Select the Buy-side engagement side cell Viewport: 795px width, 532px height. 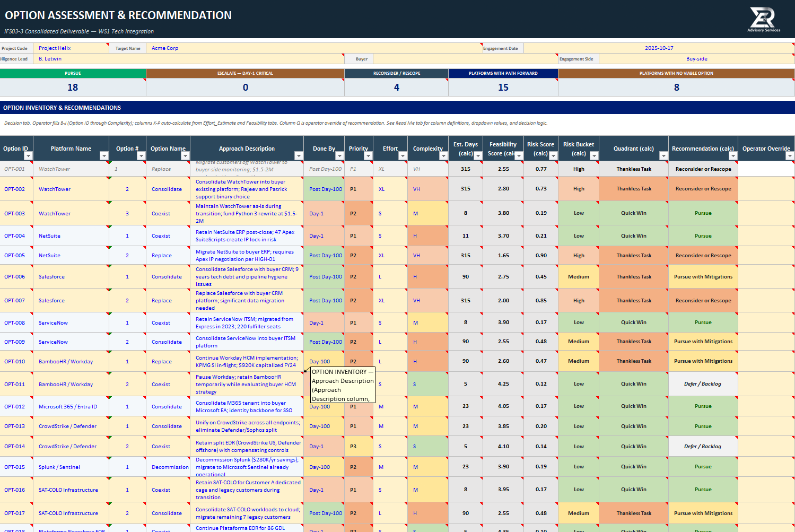(697, 59)
